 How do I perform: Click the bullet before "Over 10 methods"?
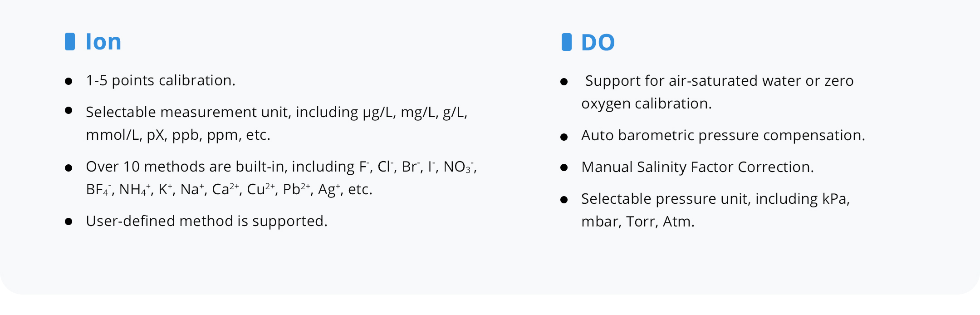69,168
